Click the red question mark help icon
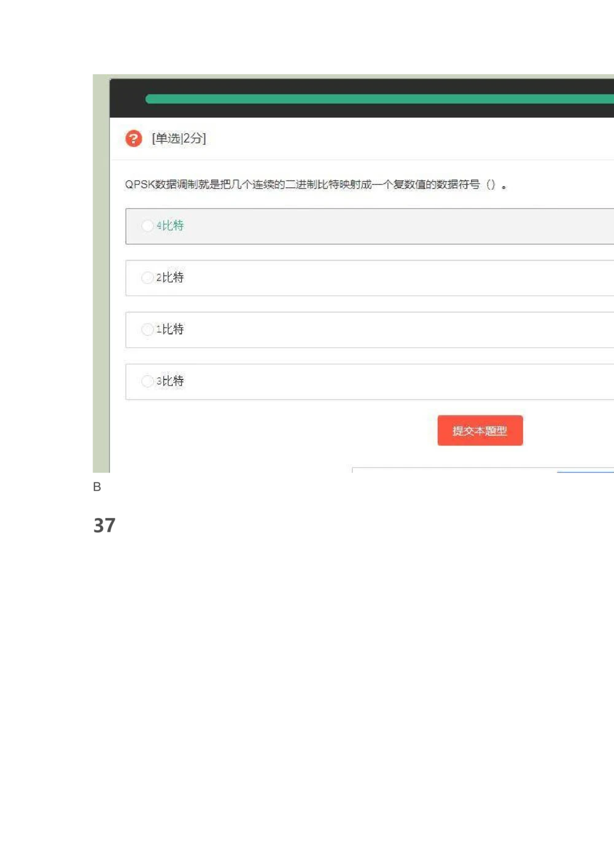The image size is (614, 868). point(133,139)
